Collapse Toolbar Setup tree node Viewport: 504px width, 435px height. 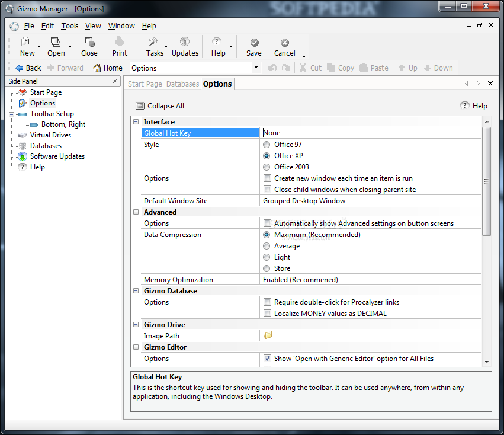pyautogui.click(x=12, y=114)
